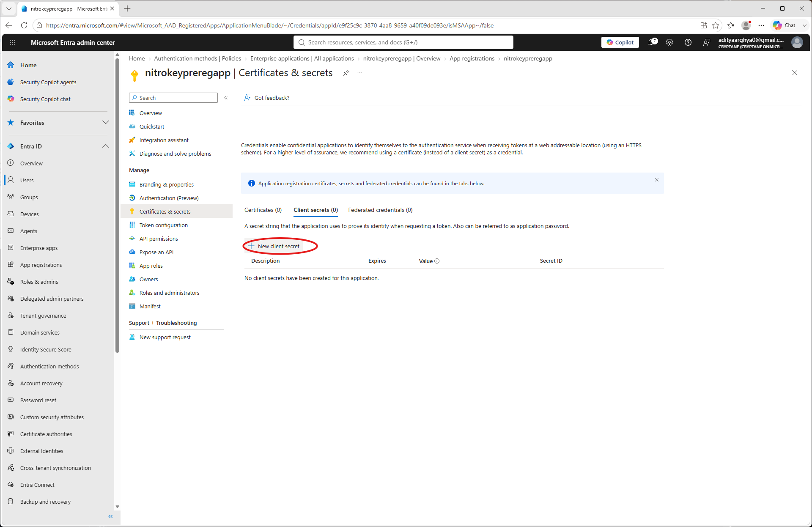Open App roles
Image resolution: width=812 pixels, height=527 pixels.
151,266
